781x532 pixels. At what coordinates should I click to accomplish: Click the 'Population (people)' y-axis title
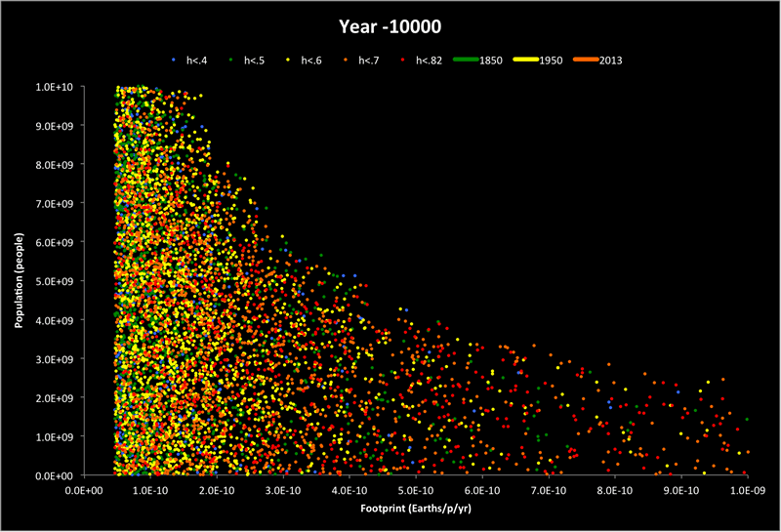(x=20, y=283)
